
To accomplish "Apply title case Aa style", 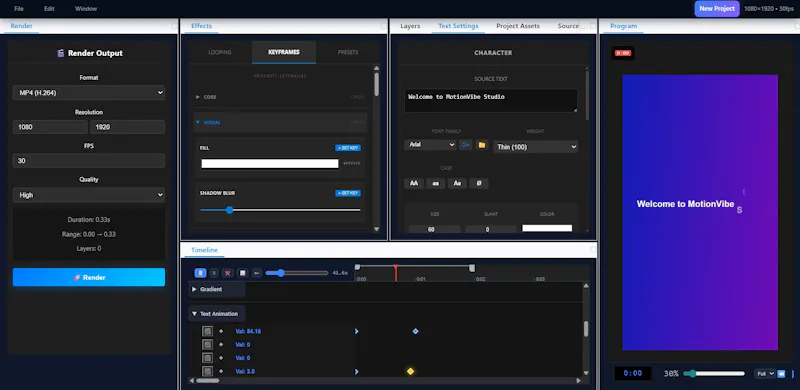I will pos(457,183).
